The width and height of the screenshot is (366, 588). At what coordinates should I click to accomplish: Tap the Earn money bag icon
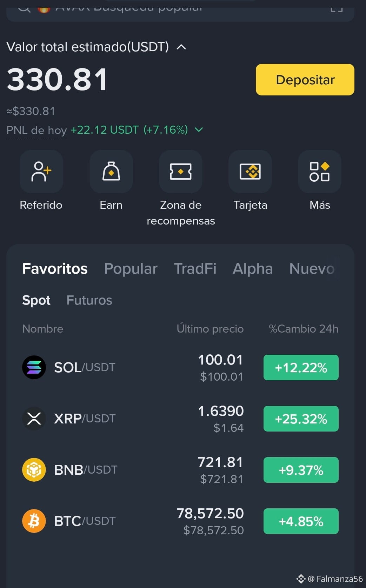[111, 172]
